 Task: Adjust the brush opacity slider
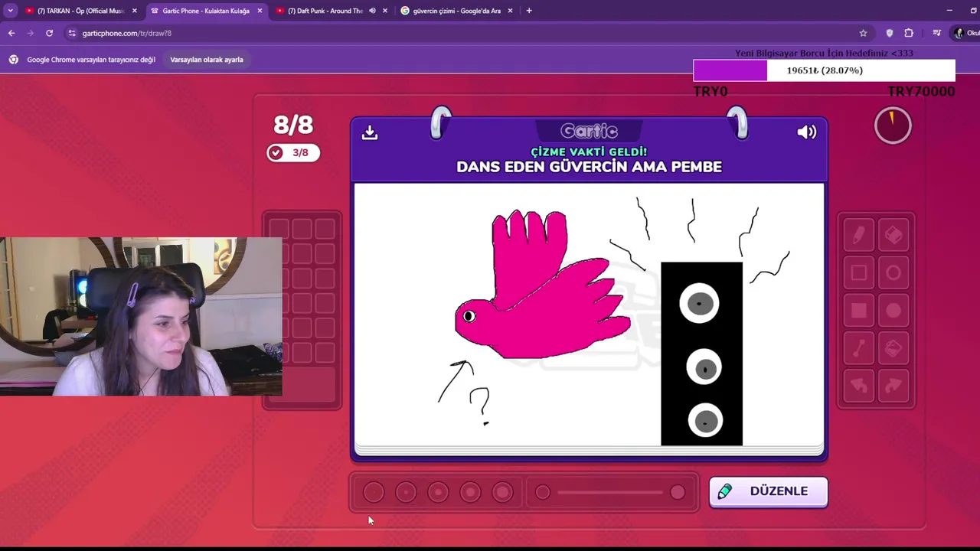pyautogui.click(x=610, y=492)
